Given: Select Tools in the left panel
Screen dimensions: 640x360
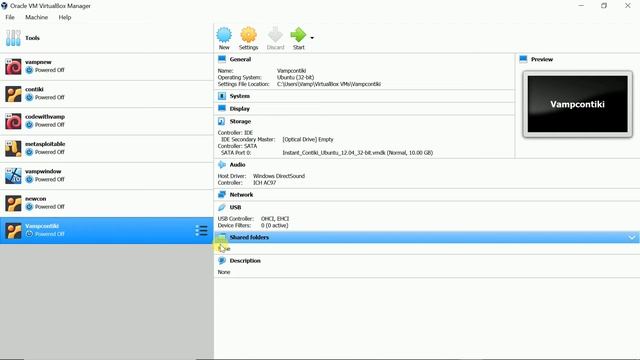Looking at the screenshot, I should point(106,38).
